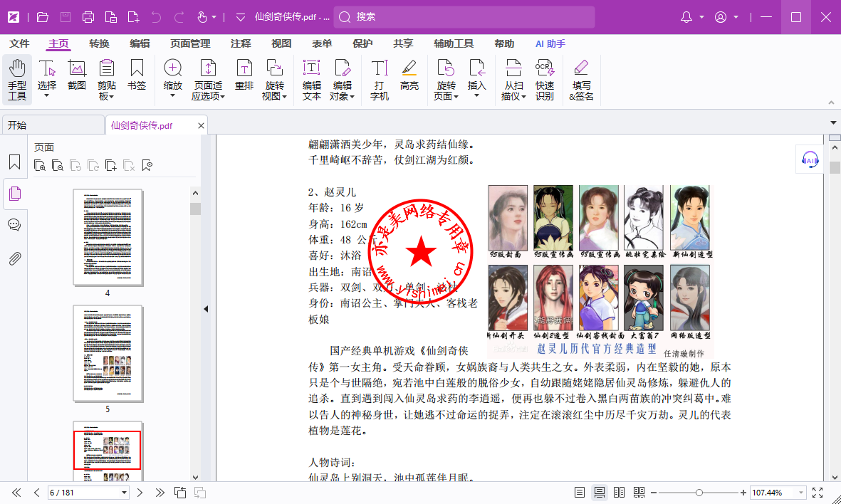The height and width of the screenshot is (504, 841).
Task: Enter full screen mode from status bar
Action: click(x=818, y=492)
